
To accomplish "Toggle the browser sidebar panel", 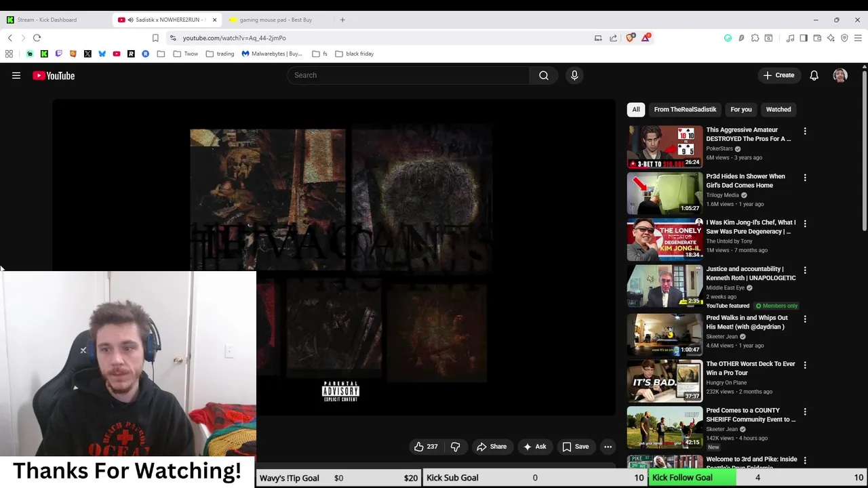I will [x=804, y=38].
